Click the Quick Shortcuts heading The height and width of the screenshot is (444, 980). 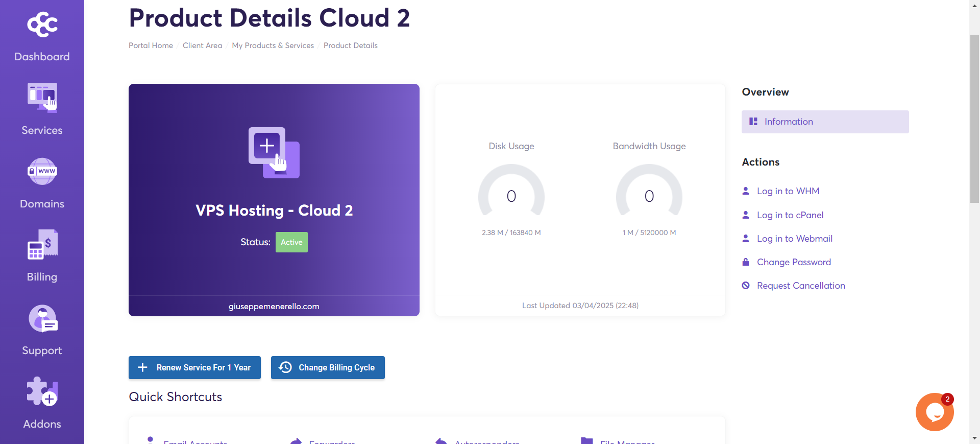(175, 397)
